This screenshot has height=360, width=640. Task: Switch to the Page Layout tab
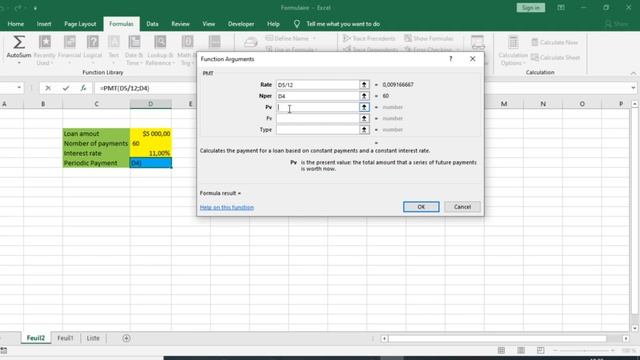(80, 24)
